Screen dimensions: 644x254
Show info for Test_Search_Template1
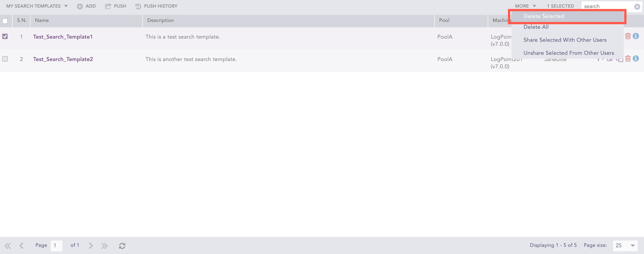pos(636,36)
